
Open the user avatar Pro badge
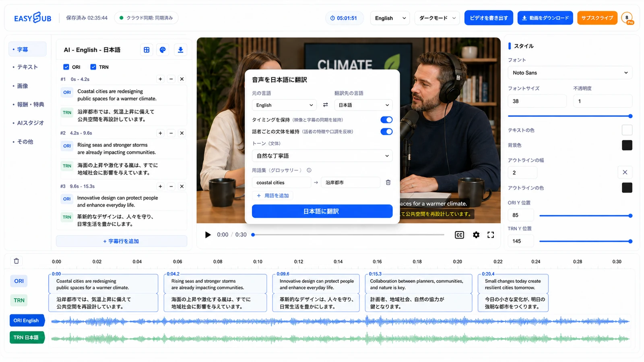click(627, 18)
